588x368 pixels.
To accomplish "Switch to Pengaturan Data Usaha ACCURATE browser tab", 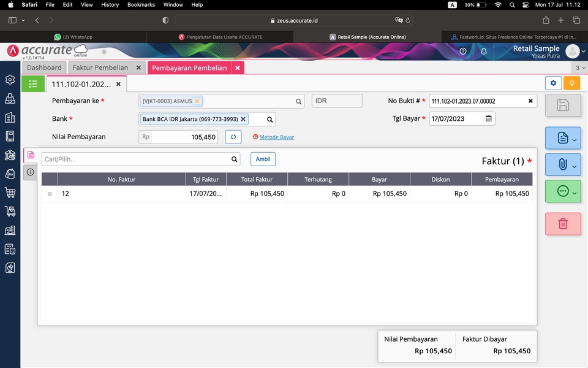I will pos(220,37).
